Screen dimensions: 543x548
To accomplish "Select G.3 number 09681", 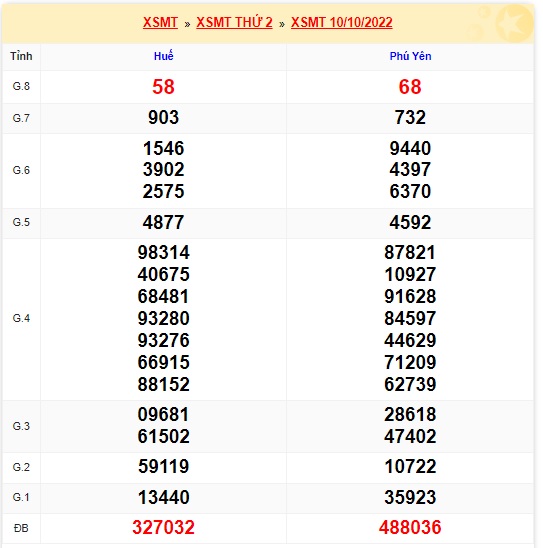I will [163, 414].
